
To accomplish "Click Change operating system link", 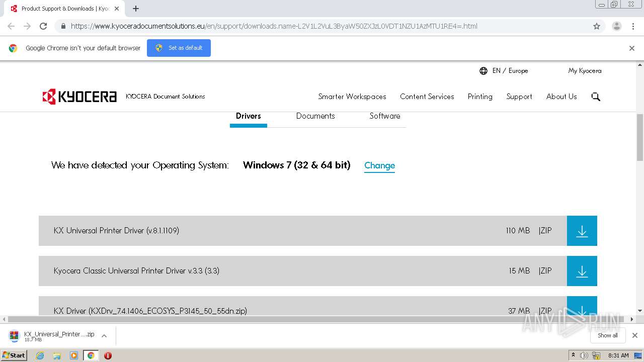I will (379, 165).
